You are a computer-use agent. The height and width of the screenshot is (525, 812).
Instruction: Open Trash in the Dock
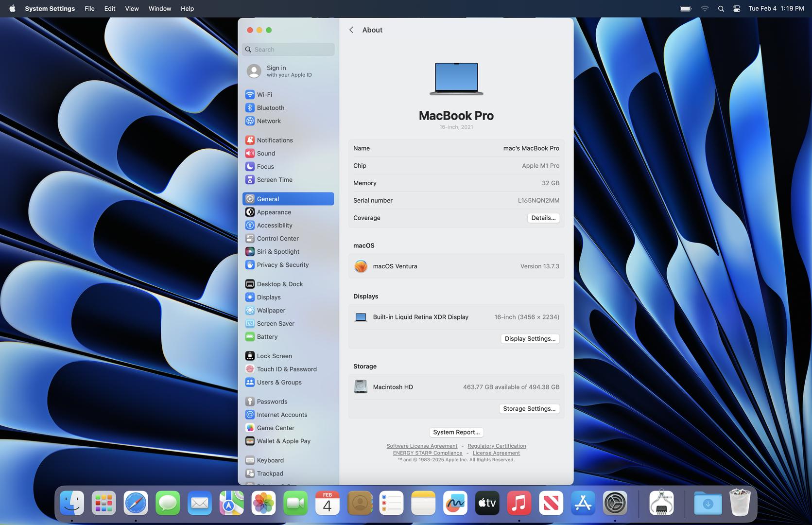point(740,503)
